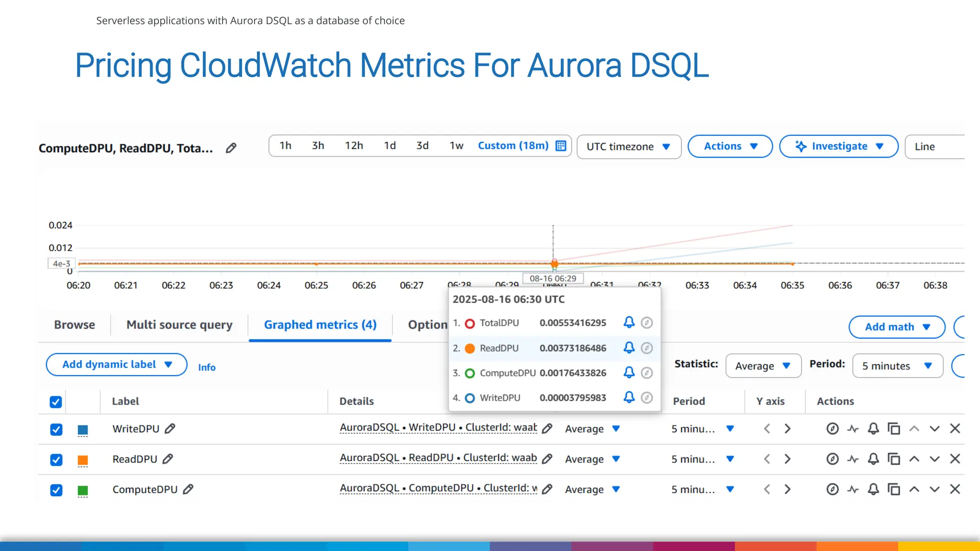
Task: Remove the WriteDPU metric row
Action: 955,429
